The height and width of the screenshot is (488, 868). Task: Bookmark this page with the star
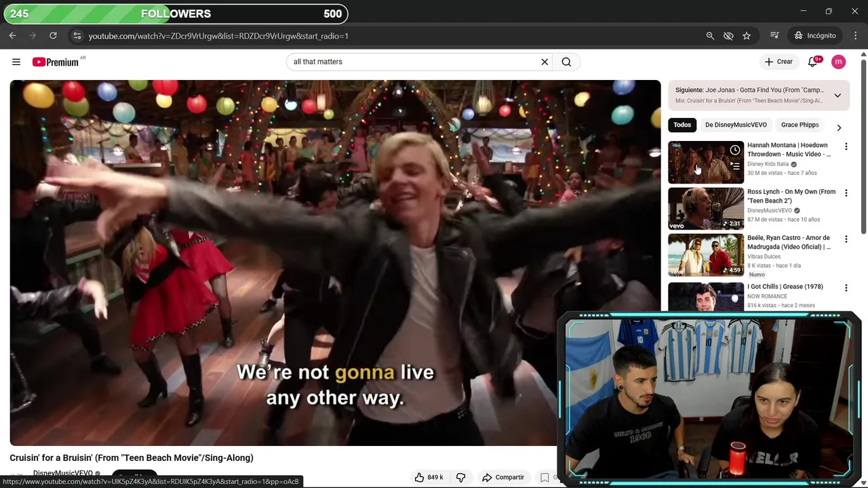click(x=747, y=35)
